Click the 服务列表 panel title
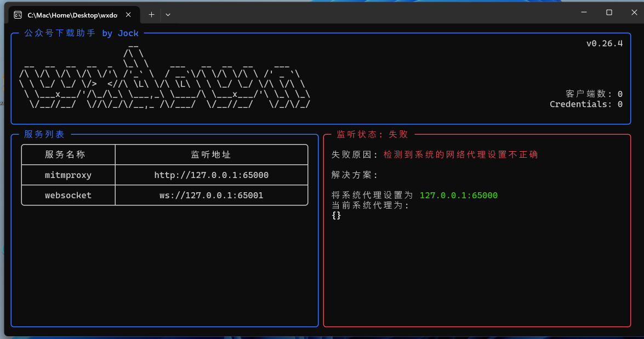Screen dimensions: 644x339 (x=44, y=134)
